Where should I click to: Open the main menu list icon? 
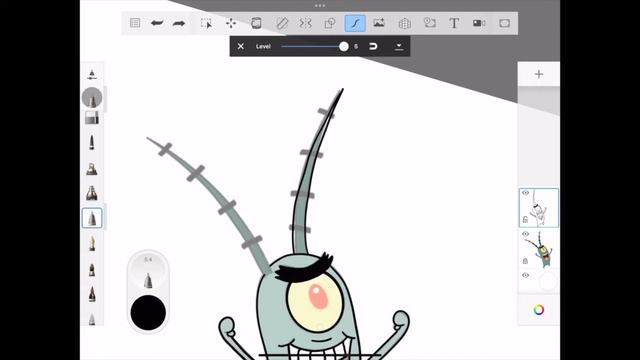pos(135,23)
